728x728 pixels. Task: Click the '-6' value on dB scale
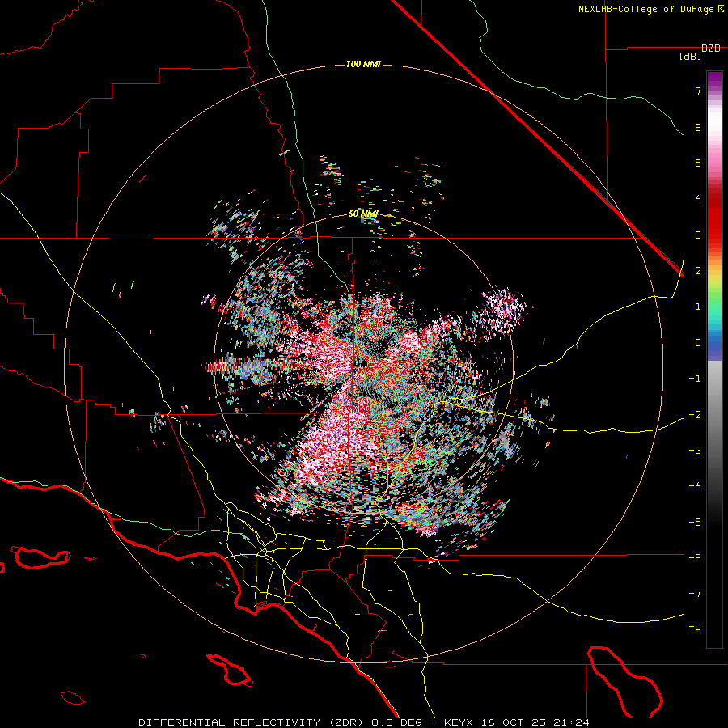[x=695, y=558]
